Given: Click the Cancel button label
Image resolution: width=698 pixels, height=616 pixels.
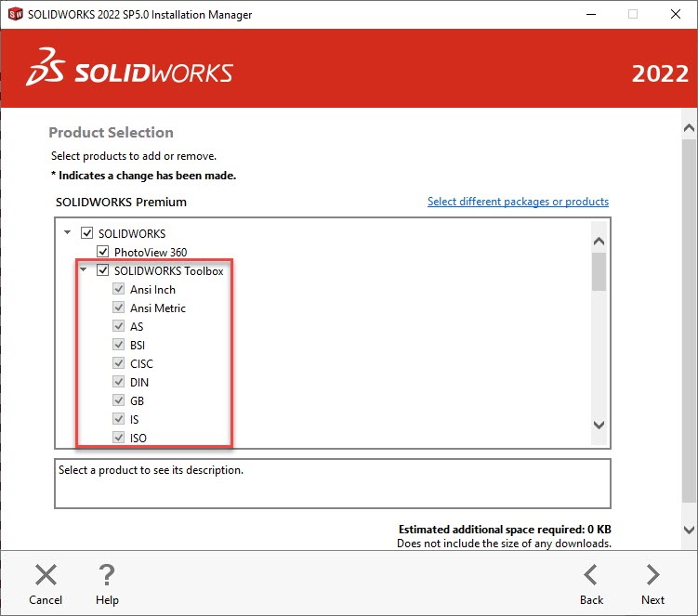Looking at the screenshot, I should [46, 600].
